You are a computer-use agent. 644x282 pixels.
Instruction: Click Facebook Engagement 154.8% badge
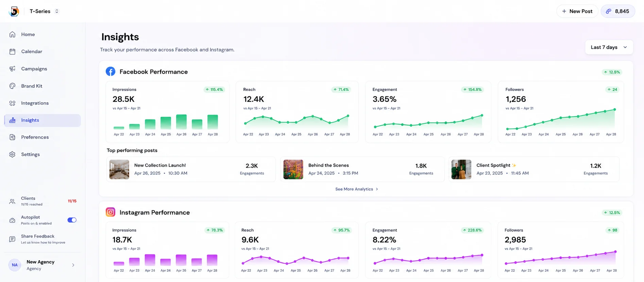coord(472,90)
